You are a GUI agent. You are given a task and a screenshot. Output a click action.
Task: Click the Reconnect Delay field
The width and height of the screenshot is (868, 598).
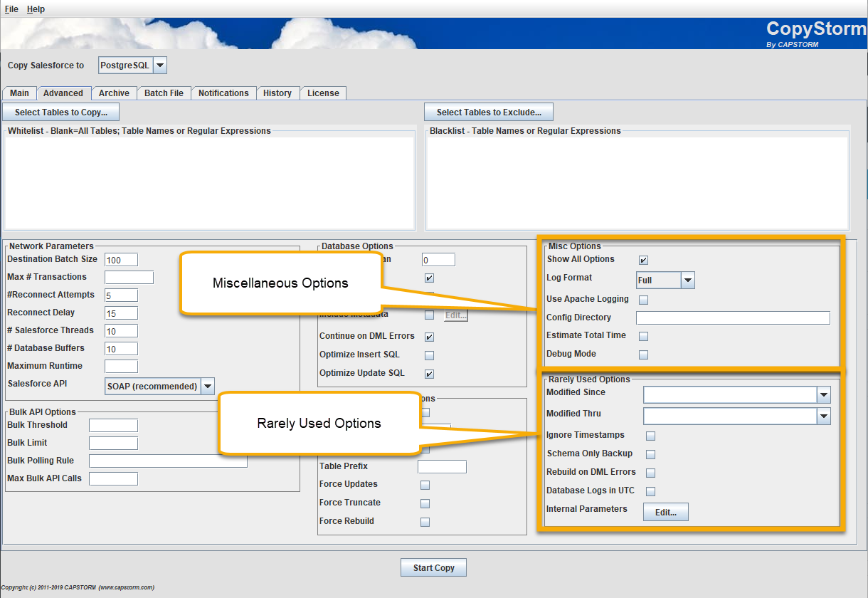tap(121, 313)
